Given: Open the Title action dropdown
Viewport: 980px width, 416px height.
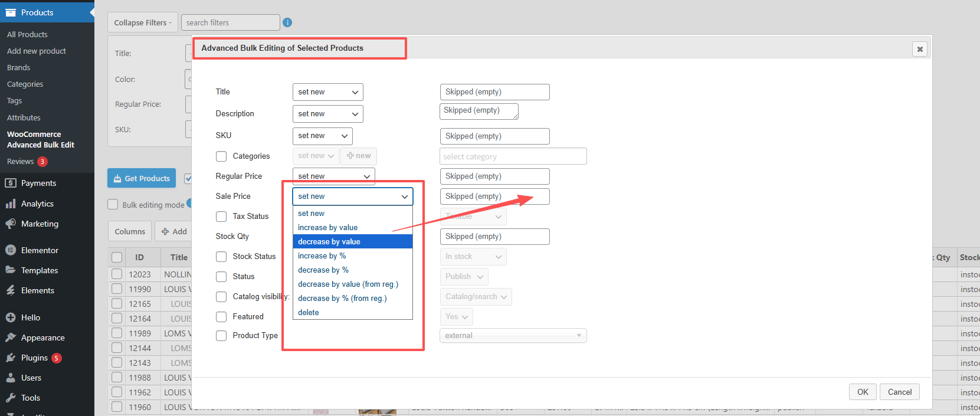Looking at the screenshot, I should [x=327, y=92].
